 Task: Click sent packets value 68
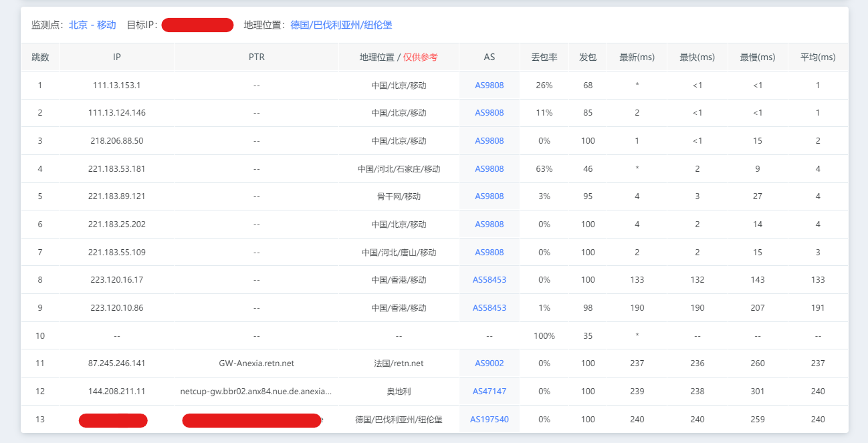[x=588, y=85]
